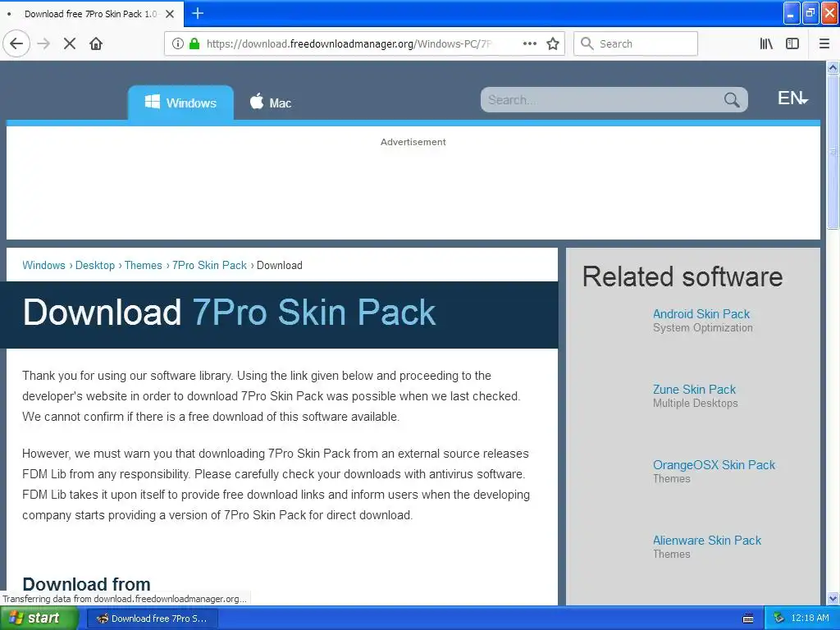Open the browser home page icon

pyautogui.click(x=96, y=43)
